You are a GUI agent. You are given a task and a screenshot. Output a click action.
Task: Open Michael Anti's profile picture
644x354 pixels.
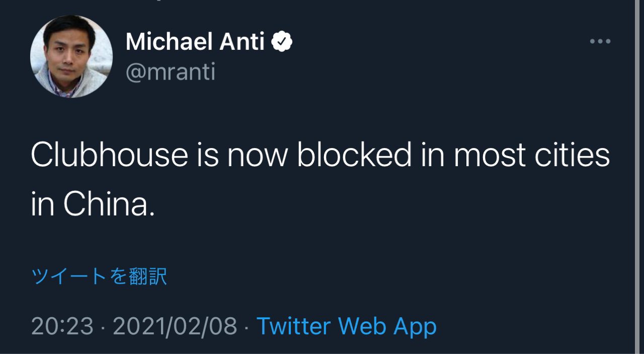(x=71, y=56)
